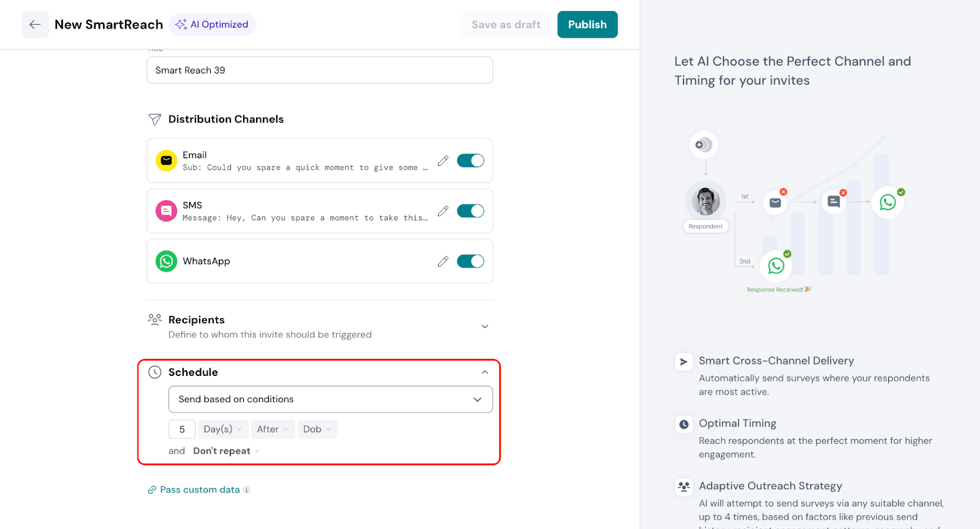980x529 pixels.
Task: Click the WhatsApp edit pencil icon
Action: point(443,261)
